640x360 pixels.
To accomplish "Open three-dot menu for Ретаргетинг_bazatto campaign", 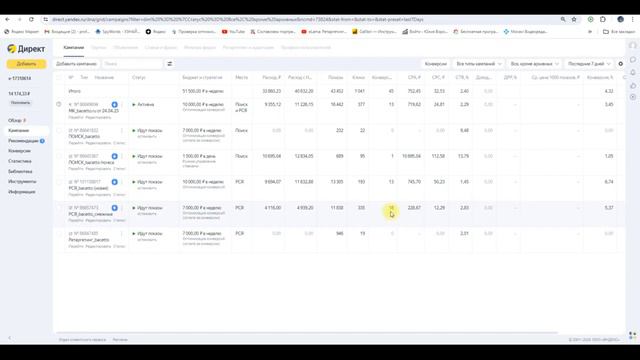I will [122, 234].
